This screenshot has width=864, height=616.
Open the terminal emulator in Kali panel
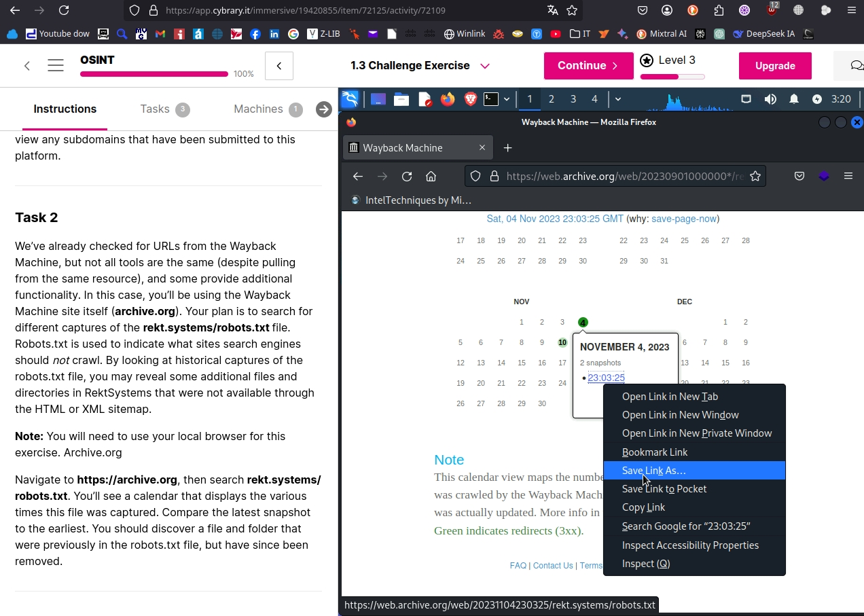491,99
